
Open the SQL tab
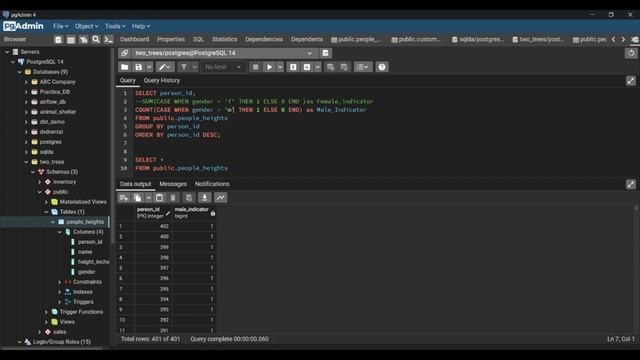pyautogui.click(x=198, y=40)
